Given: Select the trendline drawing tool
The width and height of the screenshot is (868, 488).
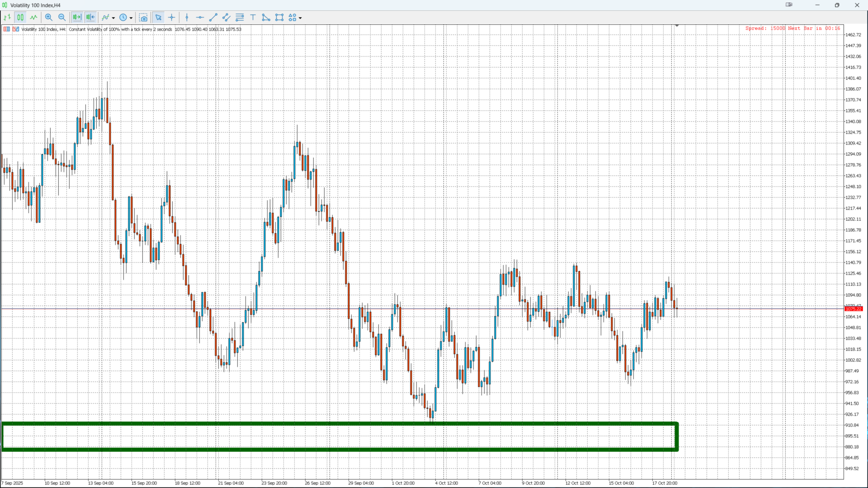Looking at the screenshot, I should click(x=213, y=18).
